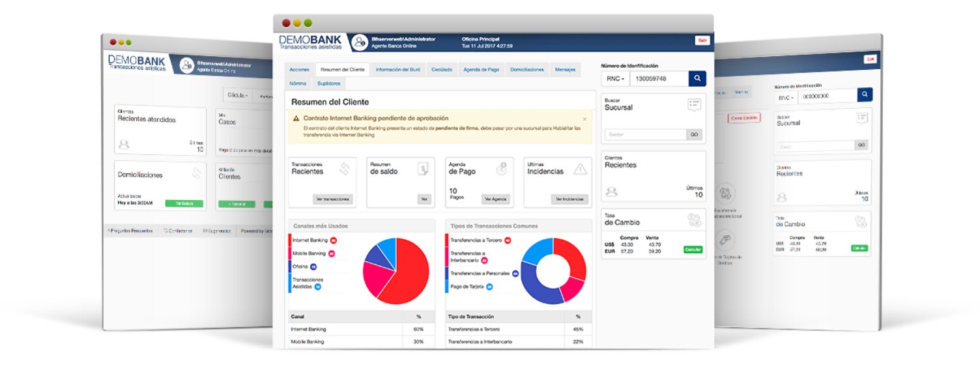Image resolution: width=980 pixels, height=376 pixels.
Task: Click the Transferencias a Tercero 45% table row
Action: point(519,329)
